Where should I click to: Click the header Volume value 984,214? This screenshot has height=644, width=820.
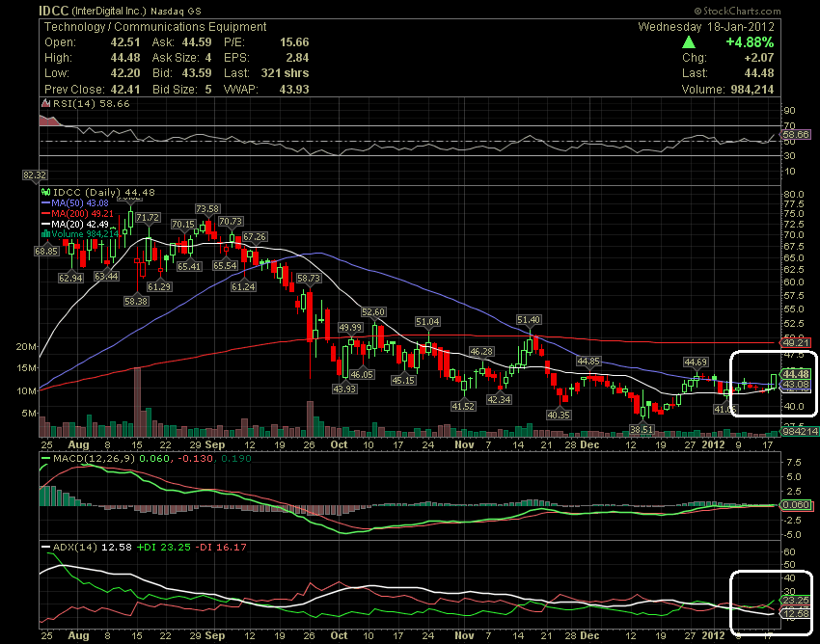[x=752, y=90]
